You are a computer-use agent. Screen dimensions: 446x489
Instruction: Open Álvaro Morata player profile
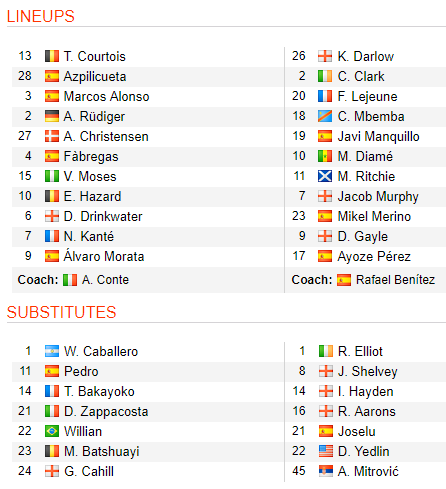(104, 256)
